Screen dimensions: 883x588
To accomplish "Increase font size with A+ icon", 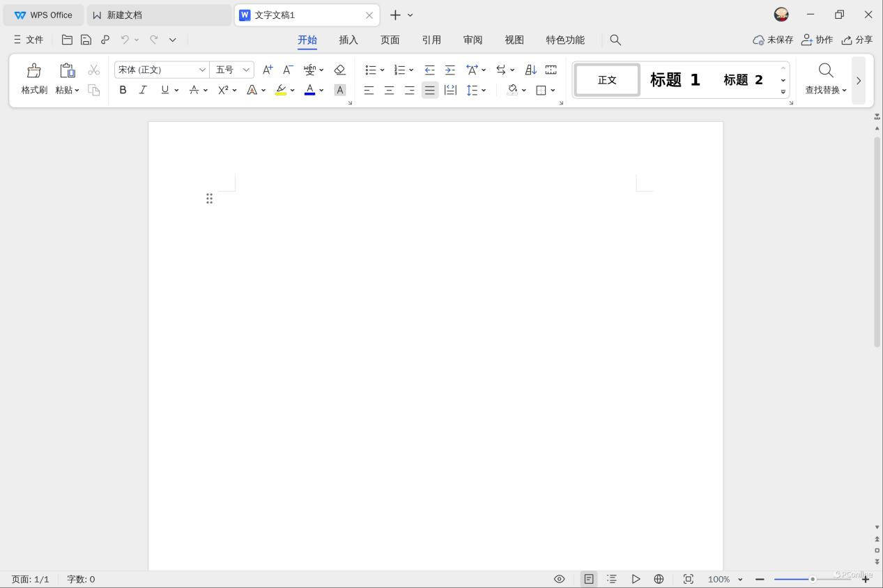I will click(x=268, y=70).
